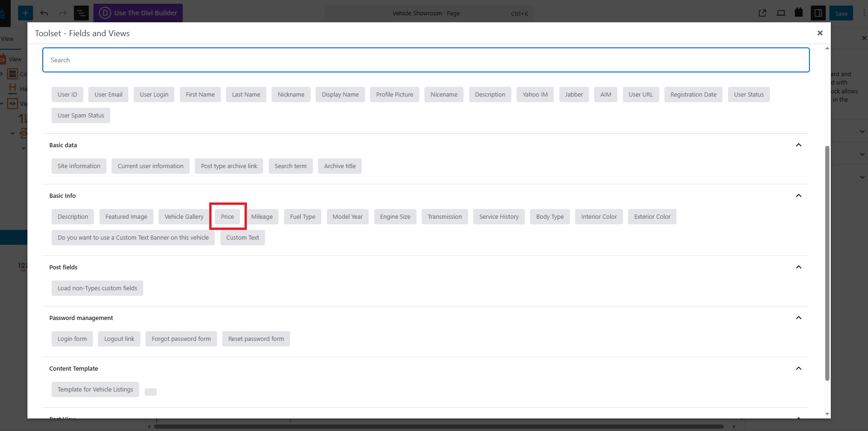Choose the Vehicle Gallery field

coord(184,216)
